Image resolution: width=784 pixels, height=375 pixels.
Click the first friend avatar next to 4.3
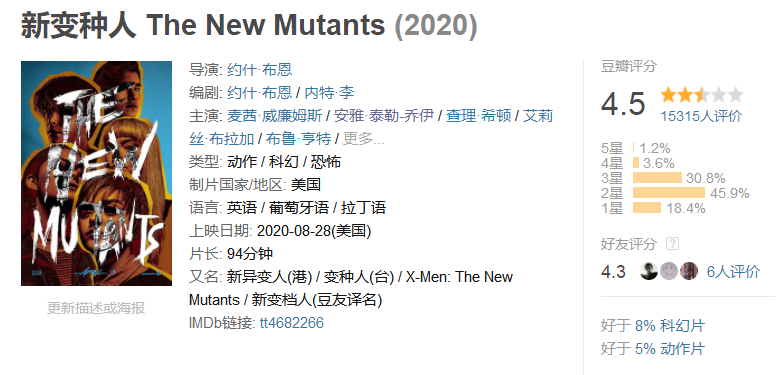(x=648, y=271)
